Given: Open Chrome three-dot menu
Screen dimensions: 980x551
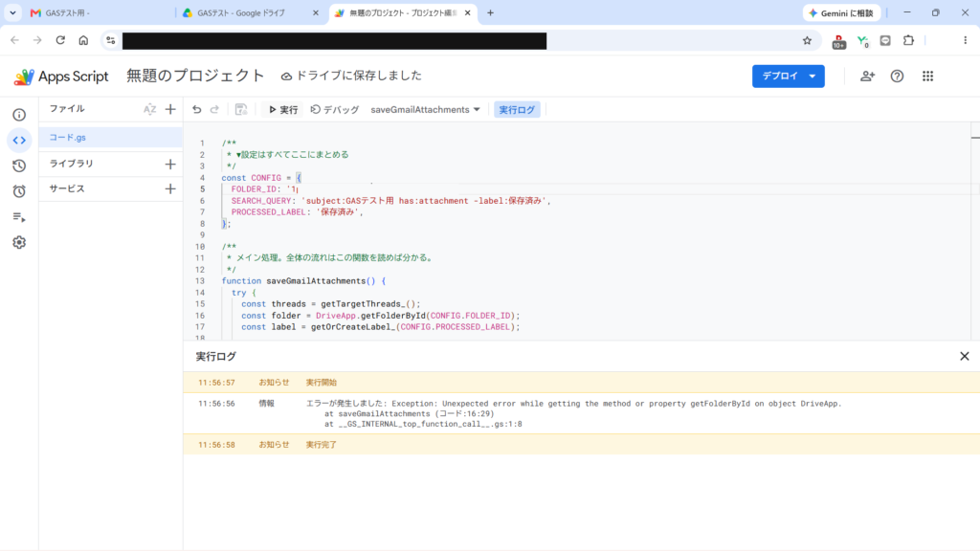Looking at the screenshot, I should [965, 40].
